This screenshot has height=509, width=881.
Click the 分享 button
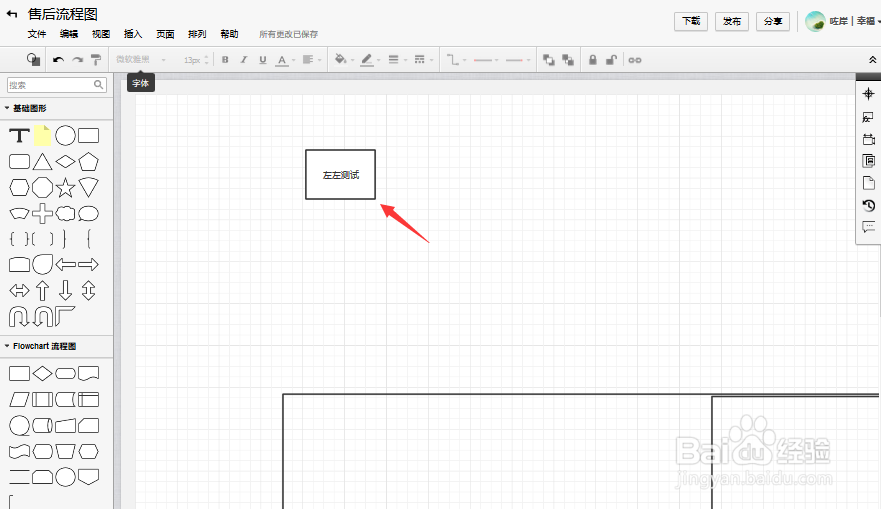tap(773, 21)
